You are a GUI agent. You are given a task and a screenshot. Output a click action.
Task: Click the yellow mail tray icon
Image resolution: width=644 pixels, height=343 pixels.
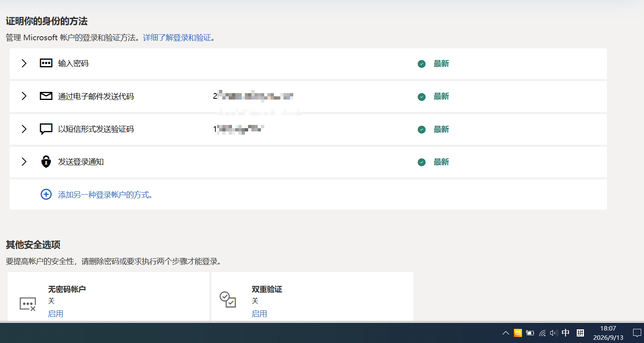pyautogui.click(x=518, y=333)
